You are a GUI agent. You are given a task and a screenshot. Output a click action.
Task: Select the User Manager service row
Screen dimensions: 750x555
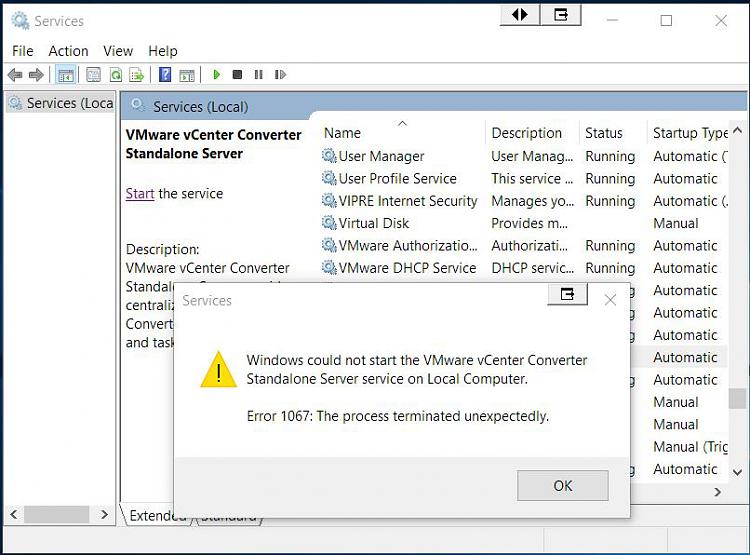tap(524, 156)
